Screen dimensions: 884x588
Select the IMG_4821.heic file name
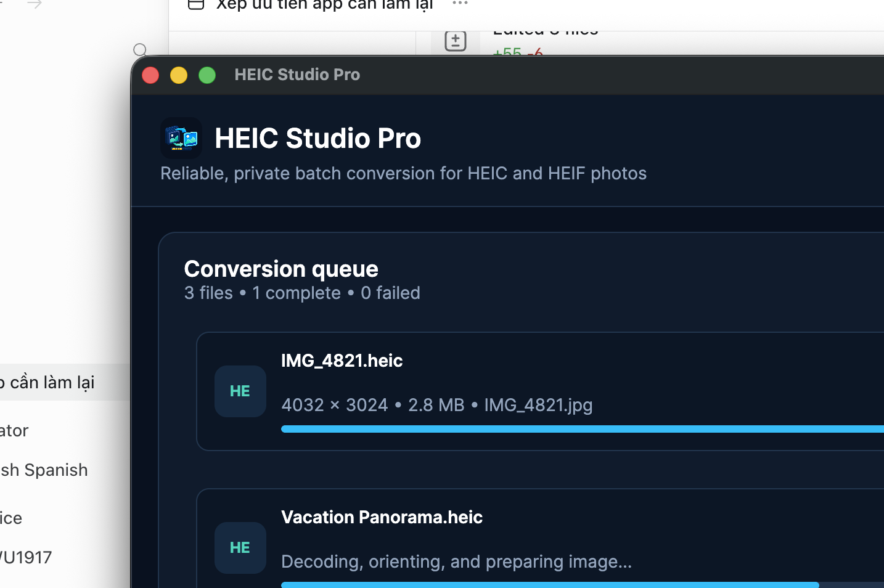point(342,361)
